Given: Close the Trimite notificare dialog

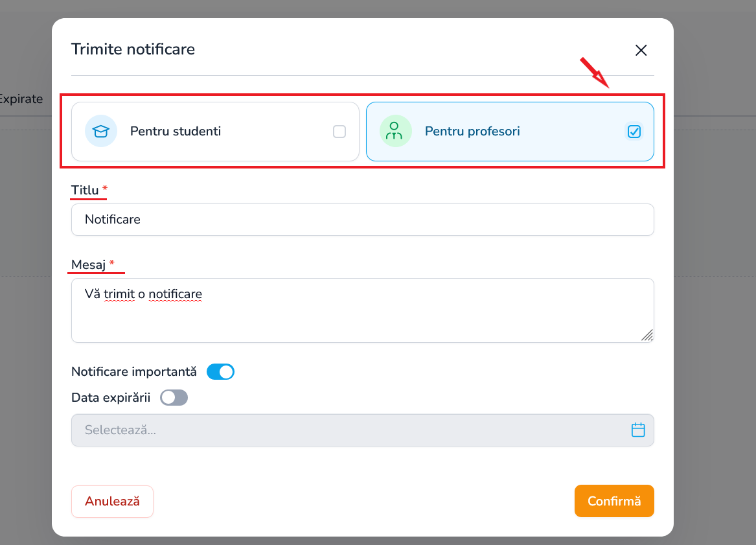Looking at the screenshot, I should pos(641,50).
